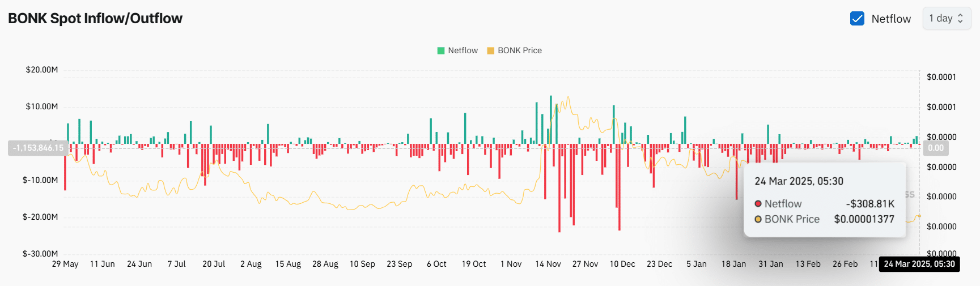Toggle Netflow series via legend label
The width and height of the screenshot is (980, 286).
(x=463, y=50)
